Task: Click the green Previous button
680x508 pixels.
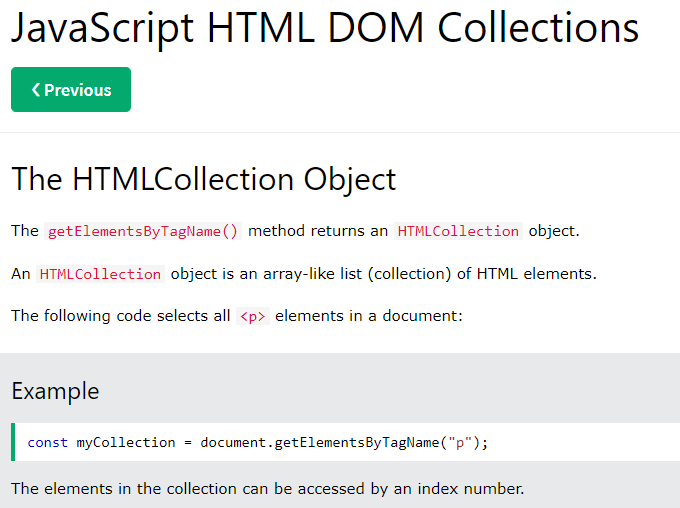Action: pos(71,89)
